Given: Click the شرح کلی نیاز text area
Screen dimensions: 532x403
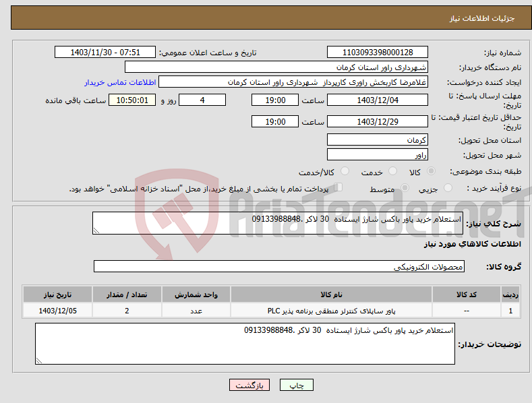Looking at the screenshot, I should (x=278, y=223).
